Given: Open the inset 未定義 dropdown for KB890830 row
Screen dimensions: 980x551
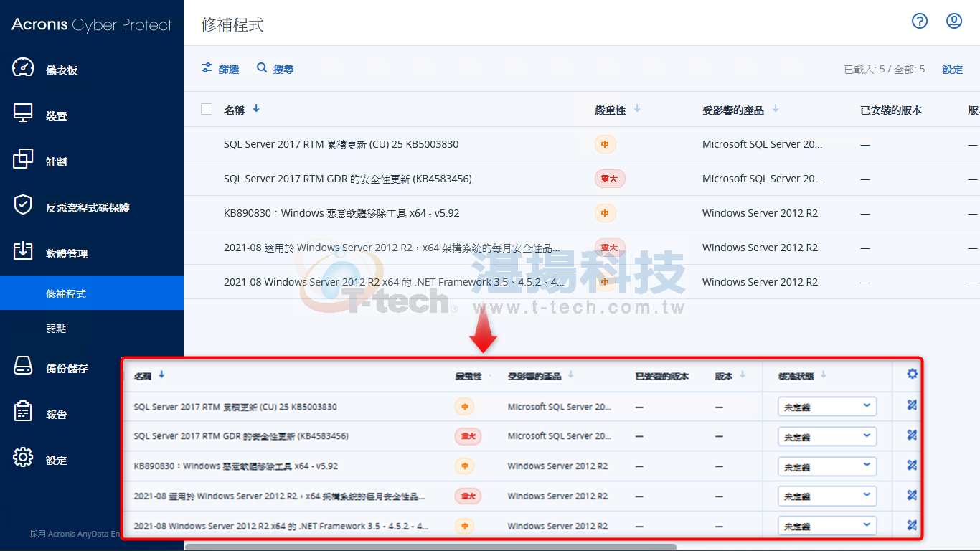Looking at the screenshot, I should [x=827, y=466].
